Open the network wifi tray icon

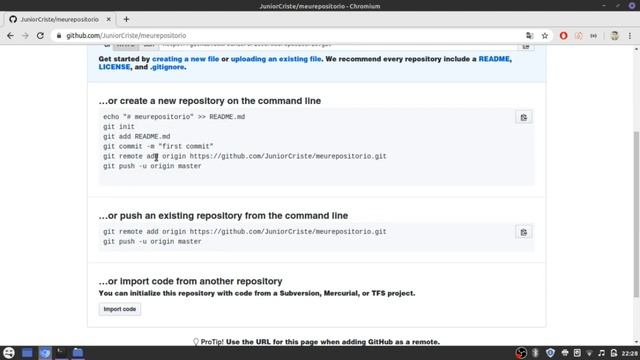589,353
